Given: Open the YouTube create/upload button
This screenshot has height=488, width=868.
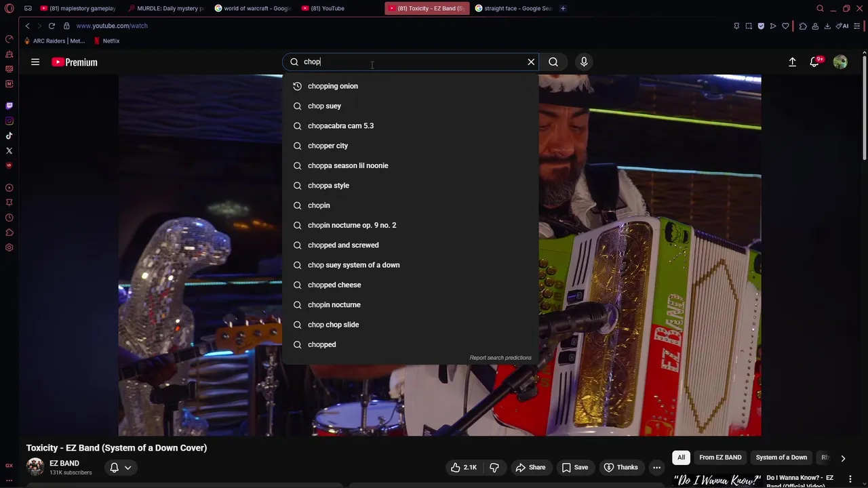Looking at the screenshot, I should tap(792, 62).
